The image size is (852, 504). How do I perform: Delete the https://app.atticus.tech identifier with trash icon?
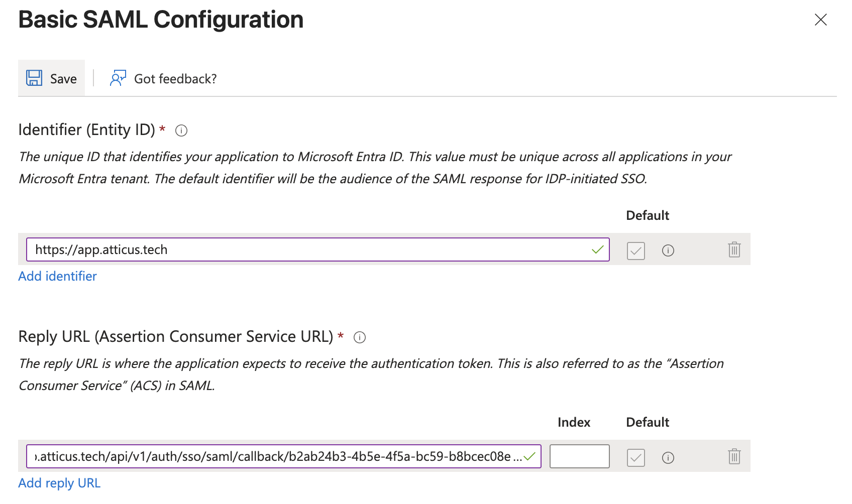734,249
